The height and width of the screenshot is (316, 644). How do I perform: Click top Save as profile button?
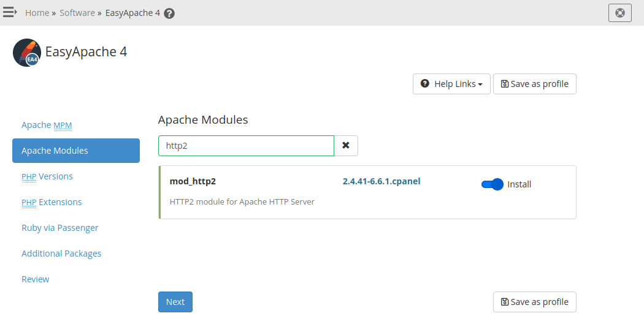[x=534, y=84]
